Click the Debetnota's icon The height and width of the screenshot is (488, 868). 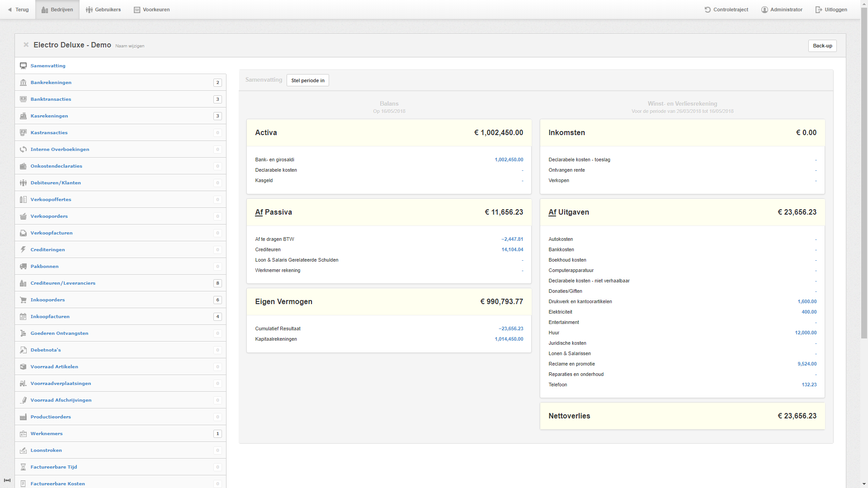pyautogui.click(x=23, y=350)
